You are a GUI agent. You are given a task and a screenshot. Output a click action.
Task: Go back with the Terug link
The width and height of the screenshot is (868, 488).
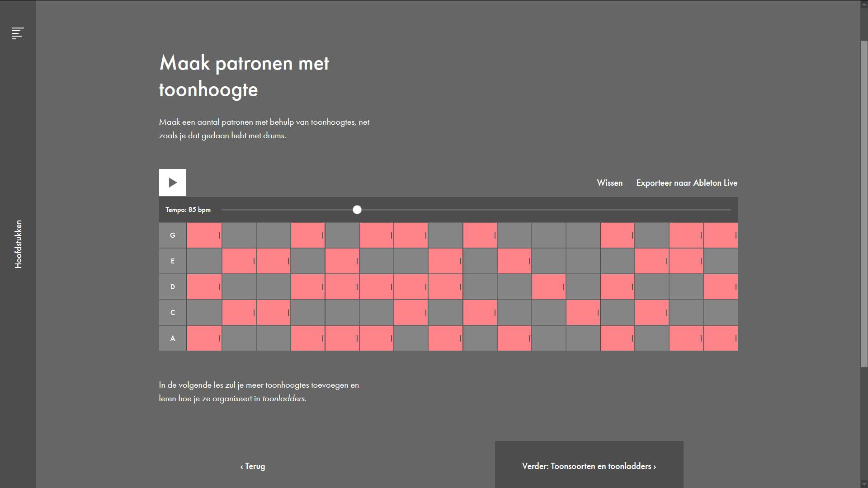[x=253, y=466]
